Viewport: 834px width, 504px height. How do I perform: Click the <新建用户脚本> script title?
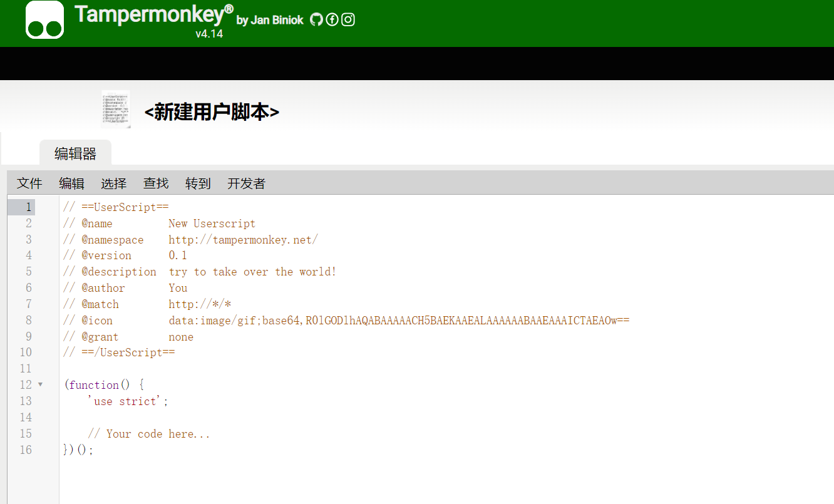[212, 112]
